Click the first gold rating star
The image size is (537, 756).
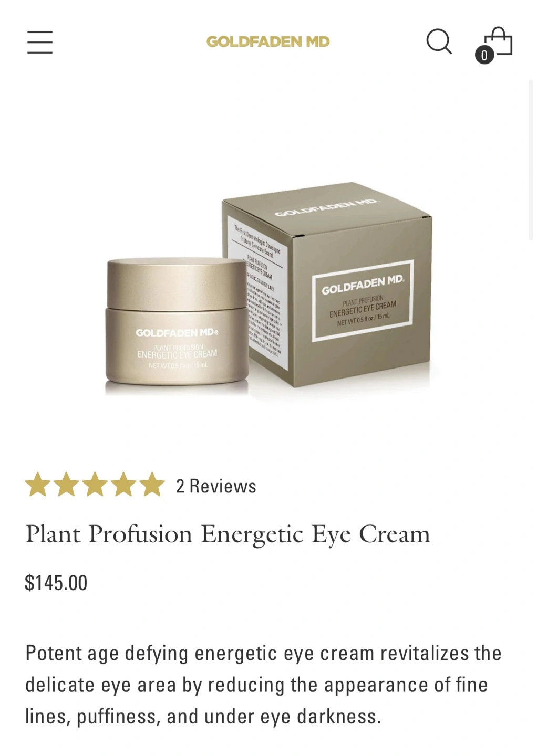pyautogui.click(x=38, y=485)
